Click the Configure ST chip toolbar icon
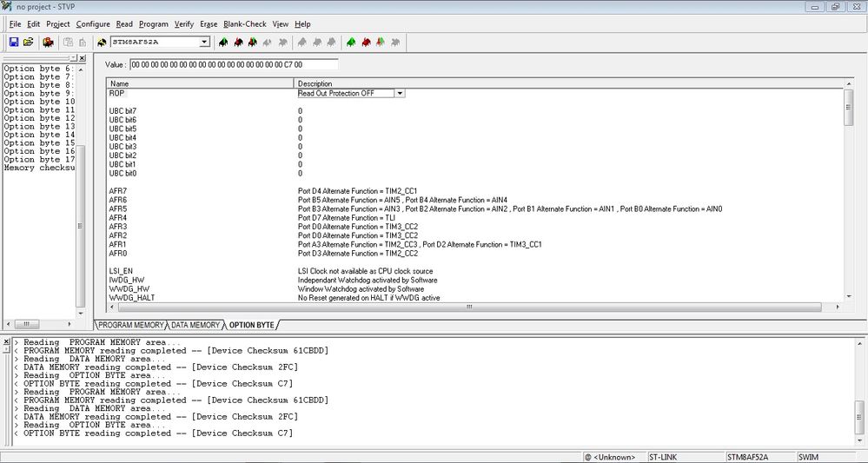This screenshot has width=868, height=463. (x=48, y=42)
